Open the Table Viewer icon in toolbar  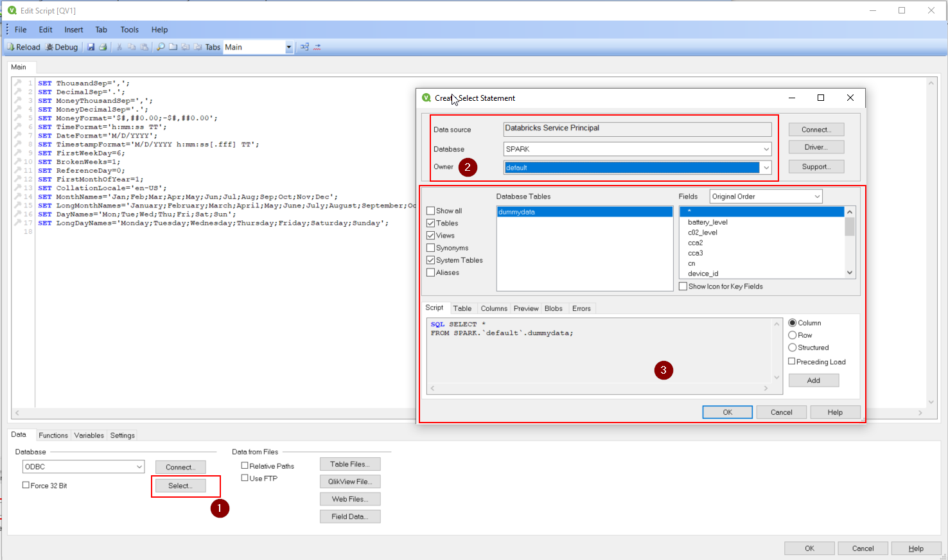point(304,47)
